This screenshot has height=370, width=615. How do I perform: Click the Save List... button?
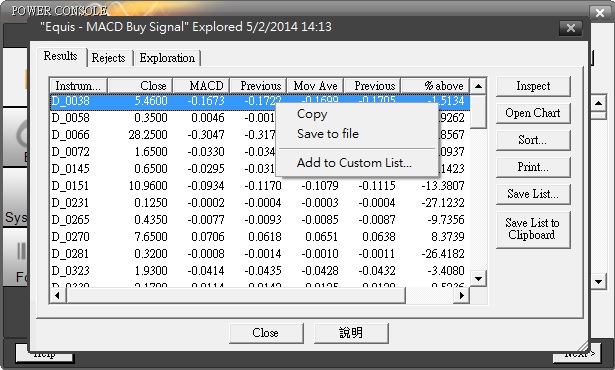coord(533,194)
